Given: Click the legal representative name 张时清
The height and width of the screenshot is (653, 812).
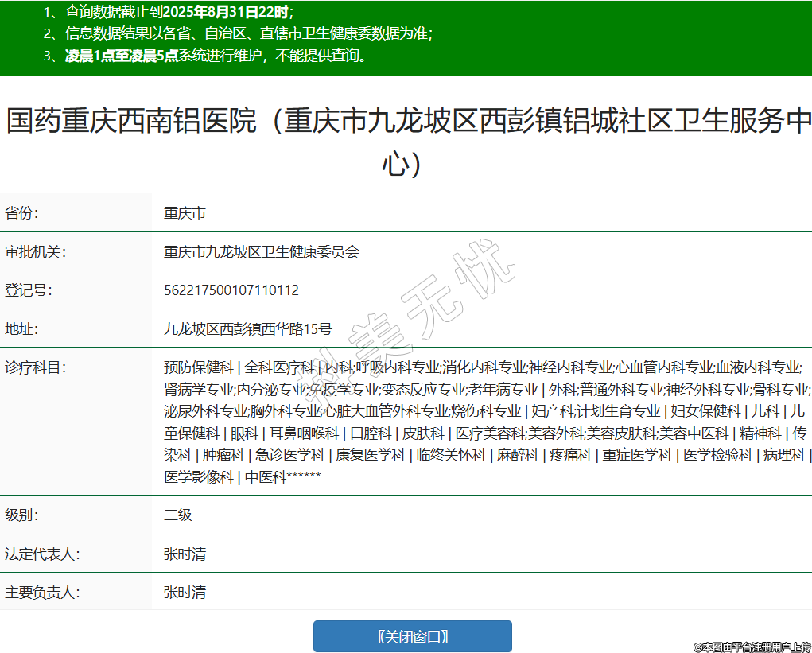Looking at the screenshot, I should point(185,554).
